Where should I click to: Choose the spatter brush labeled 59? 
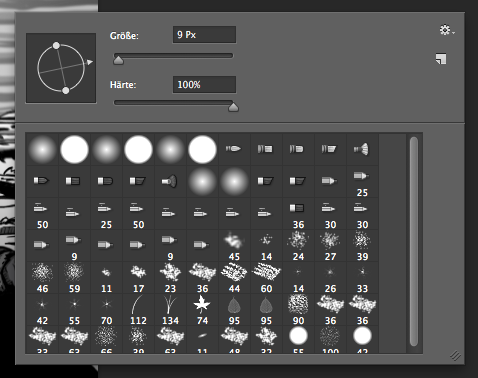click(74, 277)
